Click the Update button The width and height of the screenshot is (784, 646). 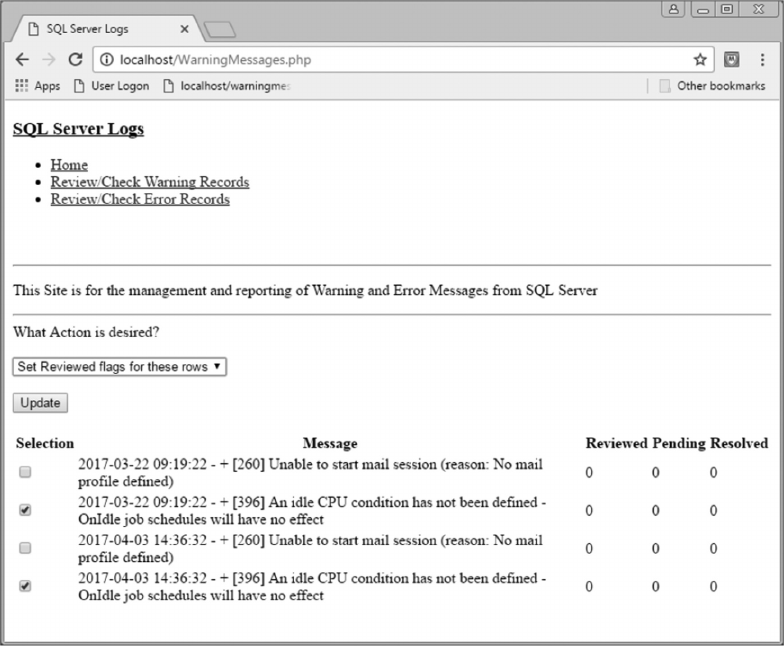pos(40,403)
